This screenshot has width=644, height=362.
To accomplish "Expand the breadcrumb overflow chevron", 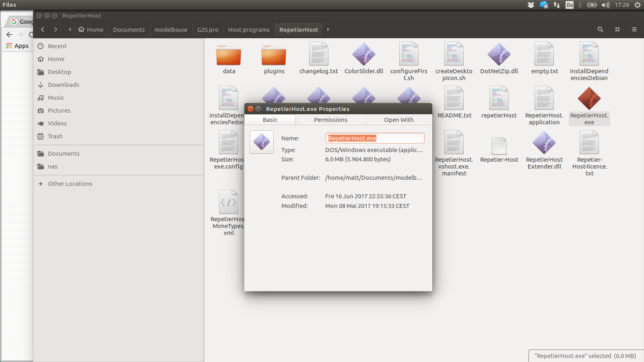I will [x=328, y=29].
